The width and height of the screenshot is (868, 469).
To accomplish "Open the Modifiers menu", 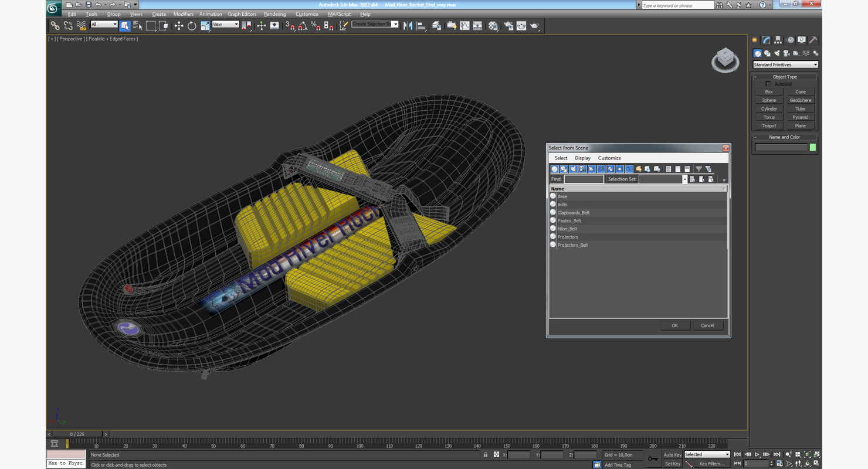I will pyautogui.click(x=184, y=14).
